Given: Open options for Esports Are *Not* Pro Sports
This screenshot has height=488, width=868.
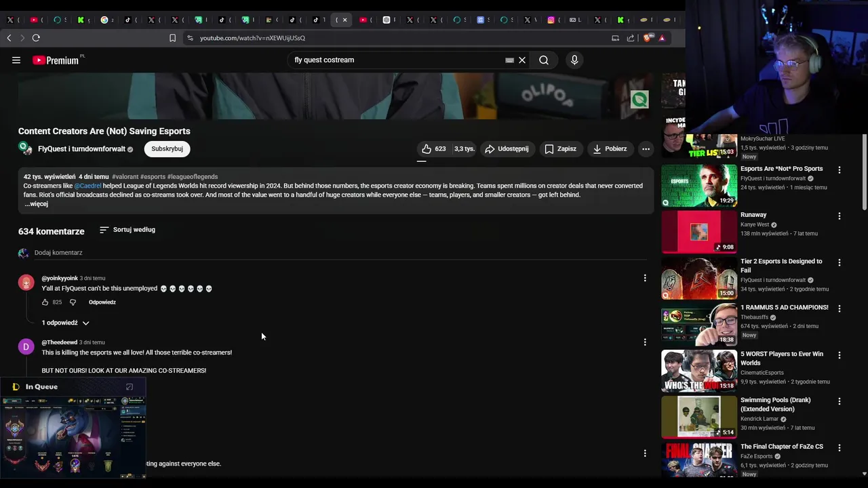Looking at the screenshot, I should [x=840, y=170].
